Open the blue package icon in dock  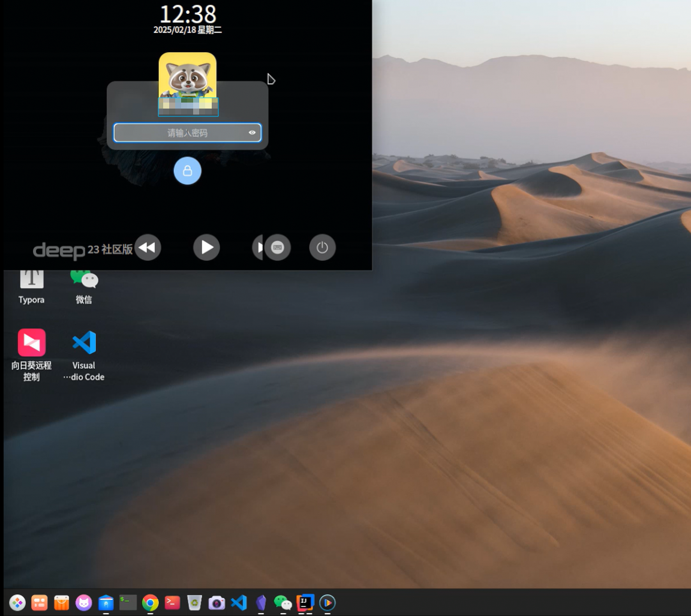coord(106,602)
